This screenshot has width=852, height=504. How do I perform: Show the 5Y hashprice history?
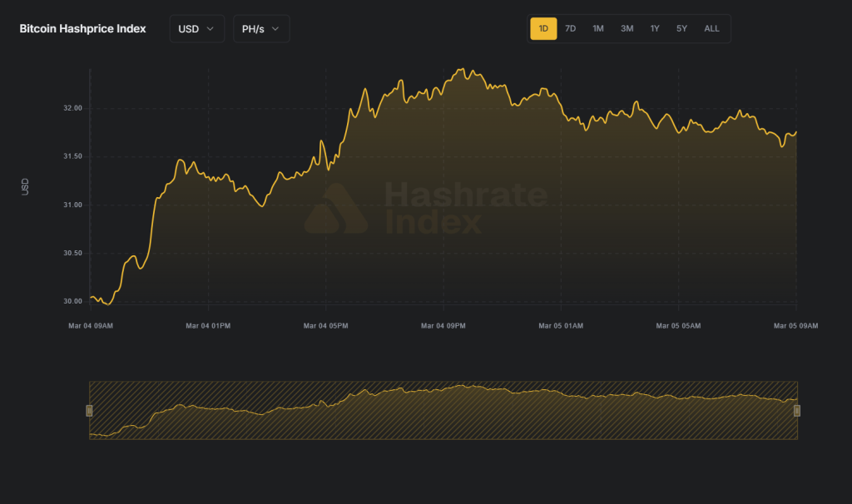point(681,28)
